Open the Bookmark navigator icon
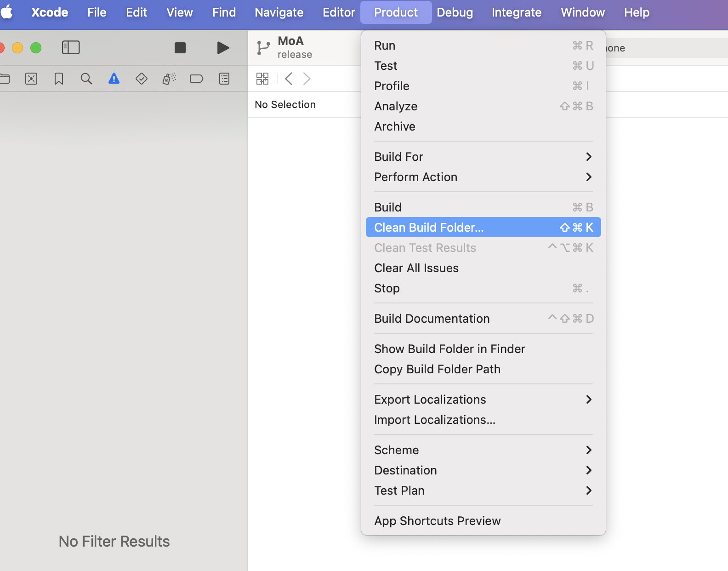 pos(59,79)
